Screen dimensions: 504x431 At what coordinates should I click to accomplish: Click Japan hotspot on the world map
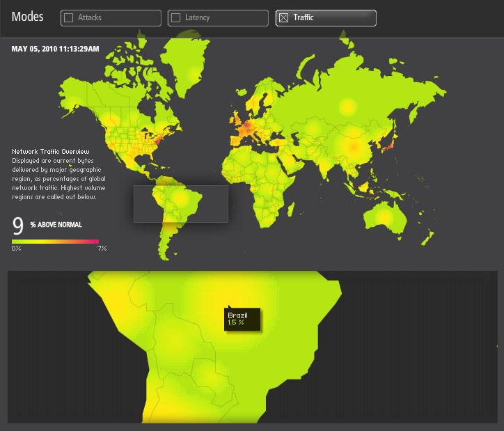click(x=389, y=146)
